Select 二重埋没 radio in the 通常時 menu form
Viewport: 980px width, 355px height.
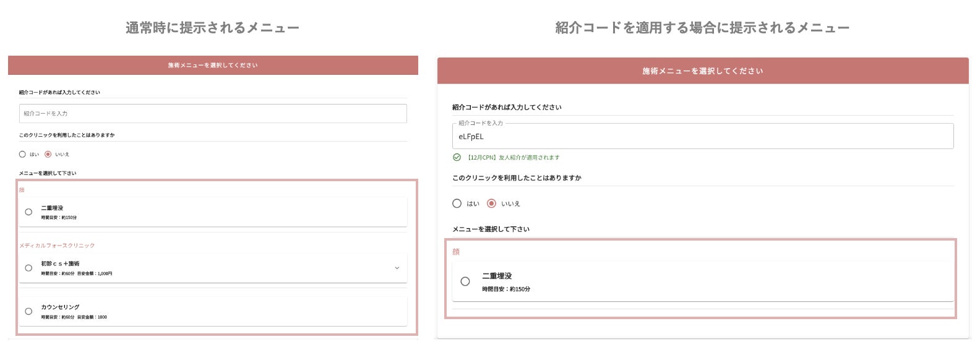28,212
